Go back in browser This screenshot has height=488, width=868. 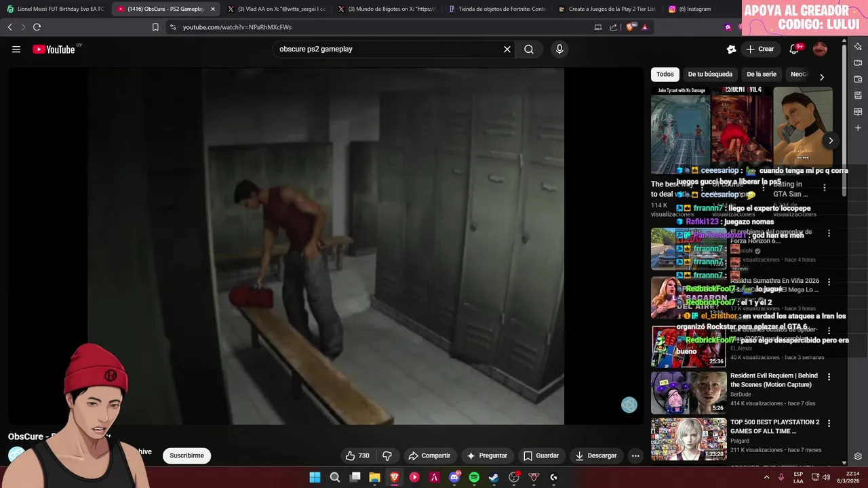point(9,27)
